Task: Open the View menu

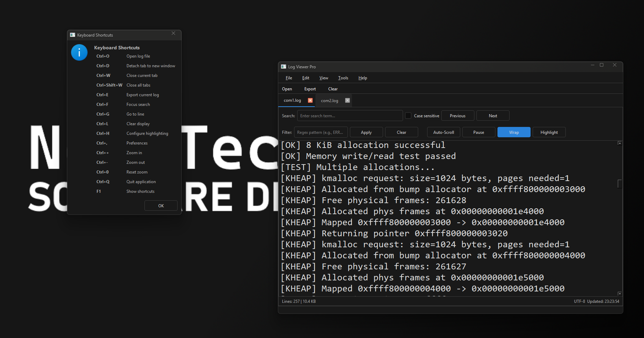Action: 324,78
